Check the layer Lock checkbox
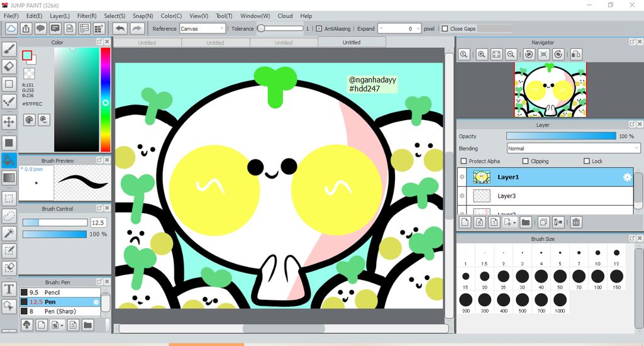The image size is (644, 346). tap(587, 161)
